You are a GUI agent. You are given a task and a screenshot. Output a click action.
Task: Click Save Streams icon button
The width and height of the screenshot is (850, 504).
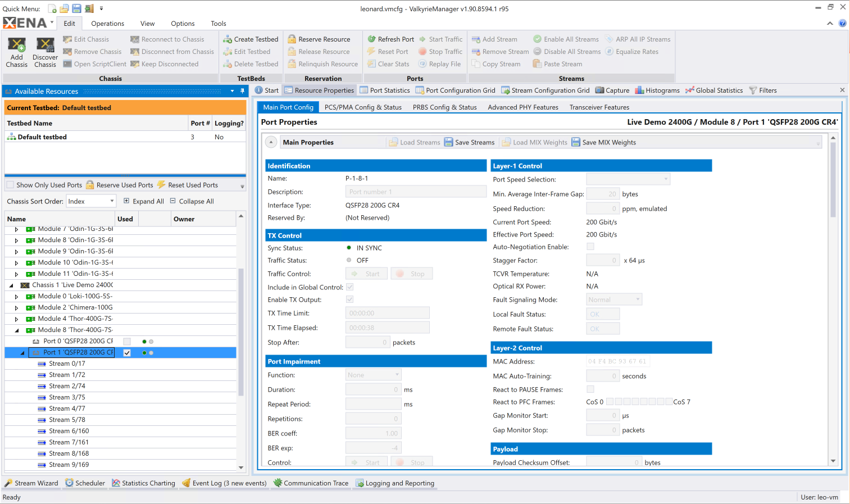[469, 142]
